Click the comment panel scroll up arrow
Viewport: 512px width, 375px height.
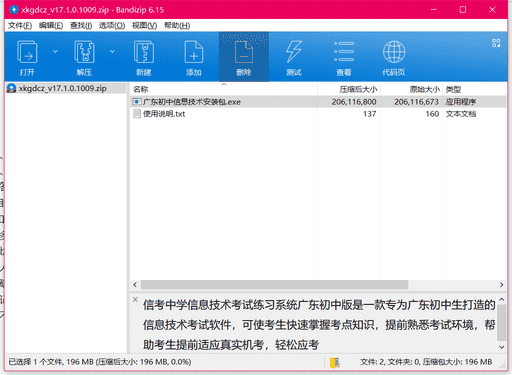pos(501,300)
